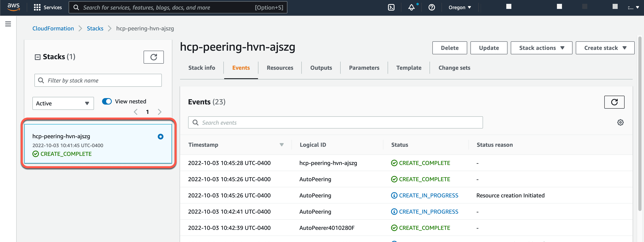The height and width of the screenshot is (242, 644).
Task: Open the account menu dropdown
Action: point(633,7)
